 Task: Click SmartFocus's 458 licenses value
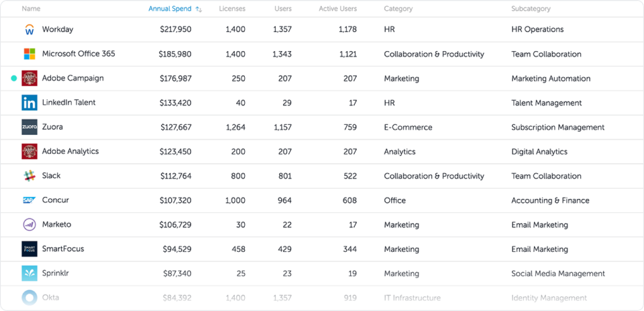click(238, 249)
